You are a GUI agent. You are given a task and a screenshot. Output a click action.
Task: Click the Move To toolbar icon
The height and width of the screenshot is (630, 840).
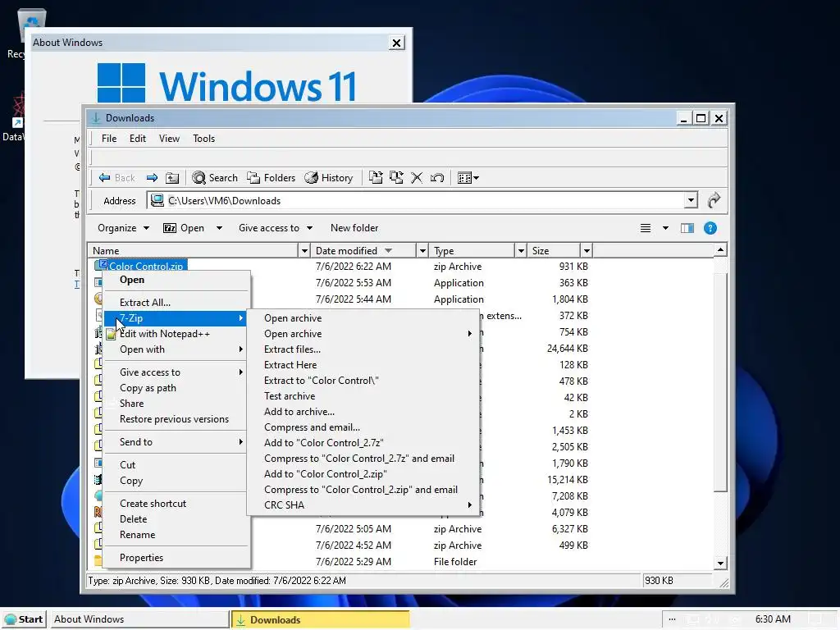[x=376, y=178]
